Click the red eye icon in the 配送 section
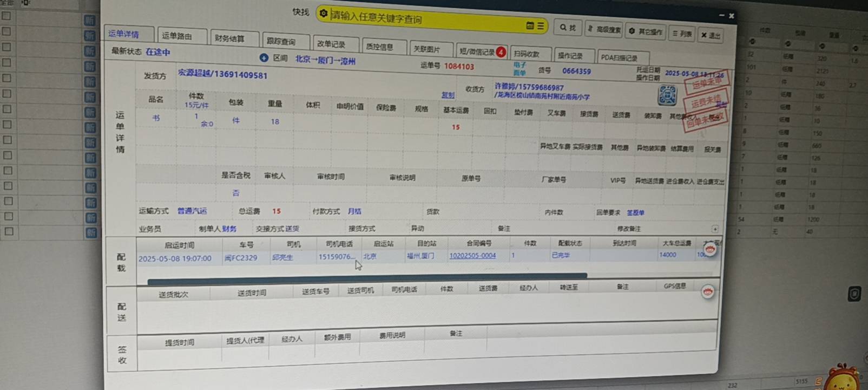The height and width of the screenshot is (390, 868). [x=707, y=292]
